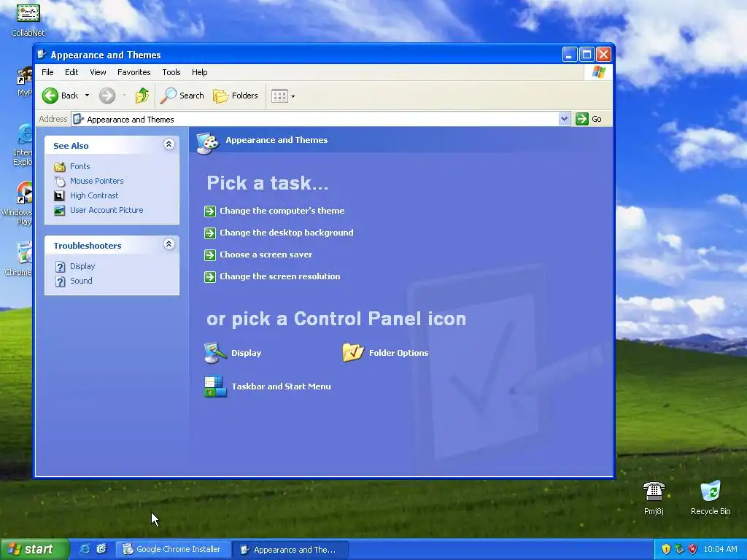Click the green Go button

589,119
